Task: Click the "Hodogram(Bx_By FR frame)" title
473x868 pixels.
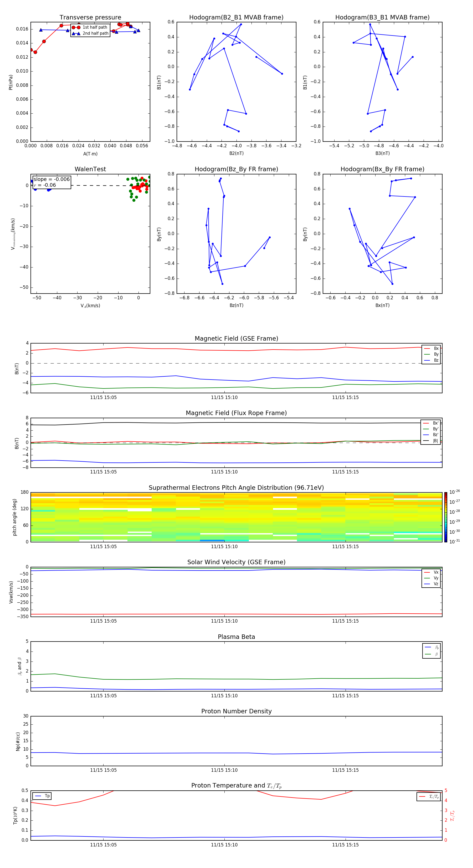Action: pyautogui.click(x=382, y=169)
